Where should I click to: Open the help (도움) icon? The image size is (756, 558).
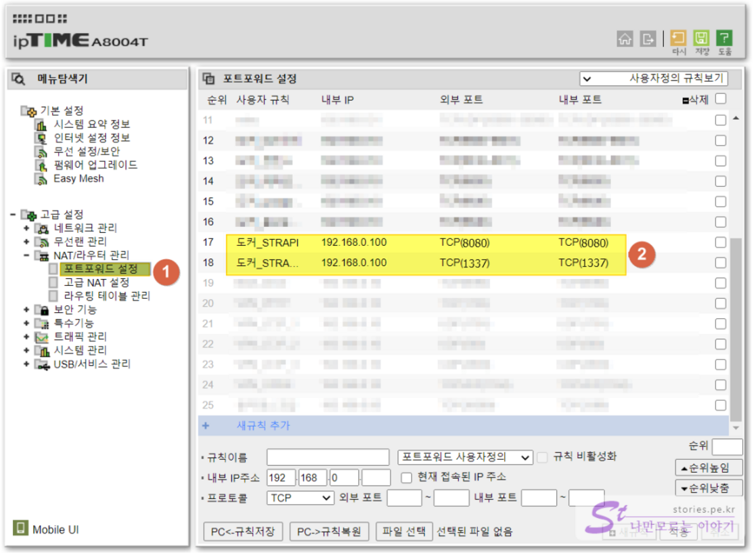click(x=724, y=38)
